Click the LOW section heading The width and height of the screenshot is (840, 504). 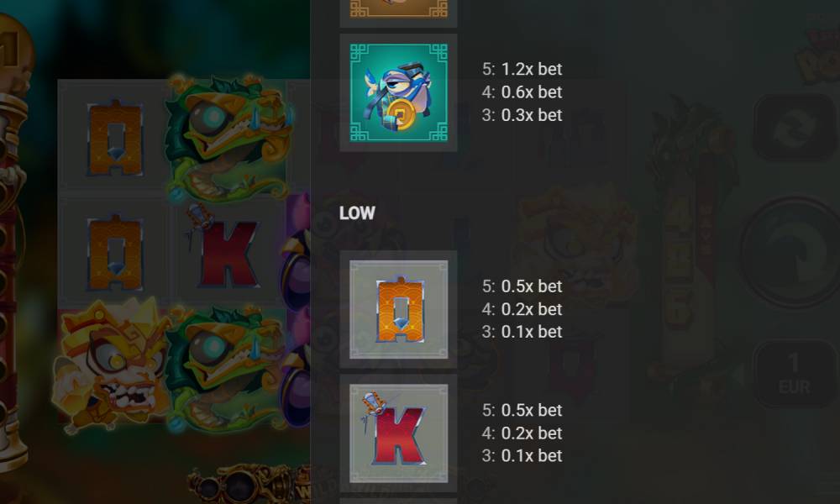point(357,213)
